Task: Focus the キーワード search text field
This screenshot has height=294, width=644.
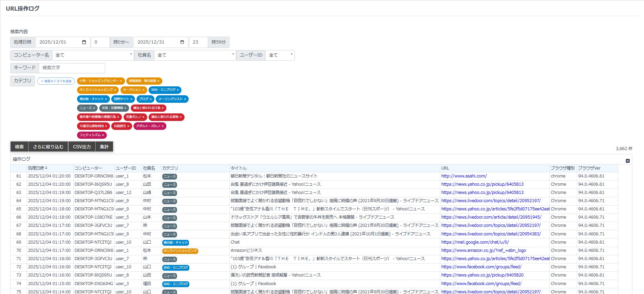Action: tap(72, 68)
